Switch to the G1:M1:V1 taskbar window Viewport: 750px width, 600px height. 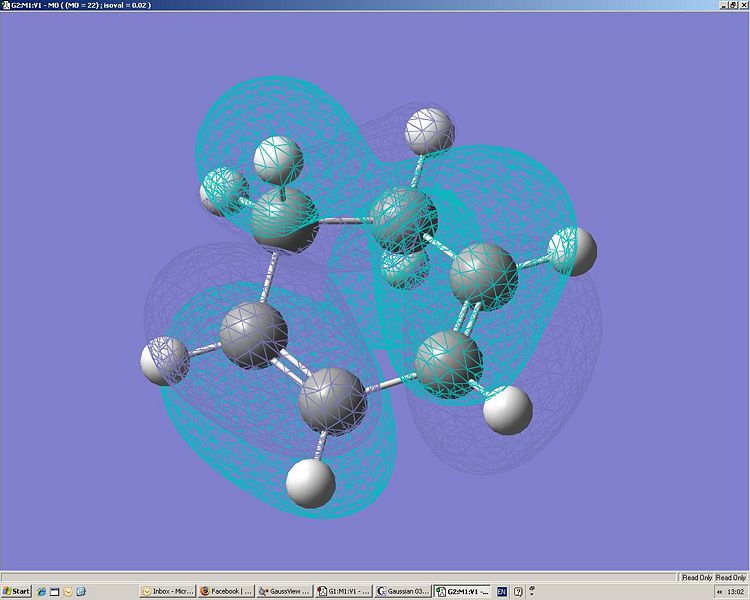pos(343,591)
